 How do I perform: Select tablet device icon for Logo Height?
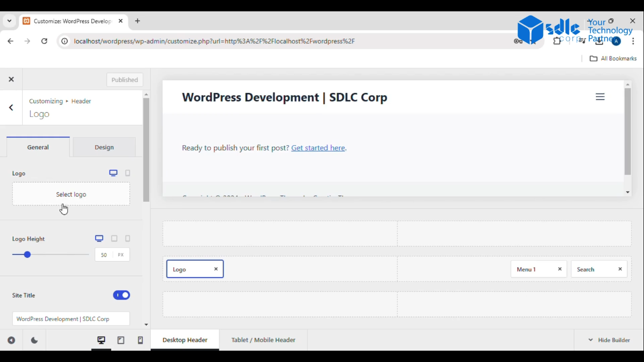click(114, 239)
